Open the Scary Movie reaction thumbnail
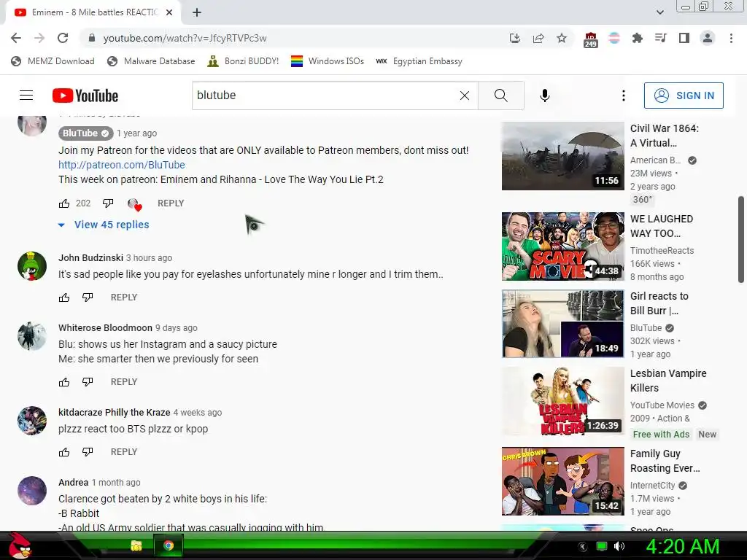The image size is (747, 560). pos(562,246)
